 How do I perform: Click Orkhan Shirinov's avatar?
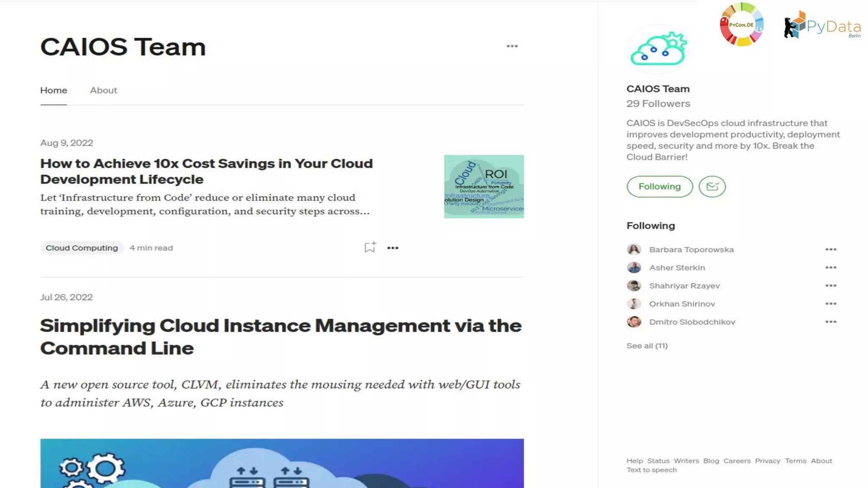pos(634,304)
